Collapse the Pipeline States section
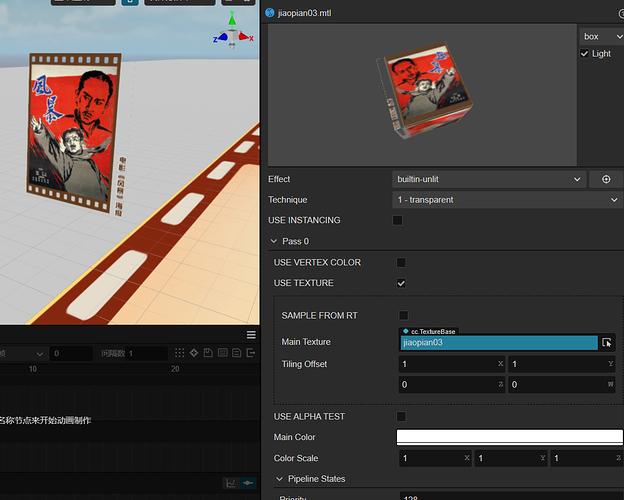This screenshot has width=624, height=500. pos(279,479)
